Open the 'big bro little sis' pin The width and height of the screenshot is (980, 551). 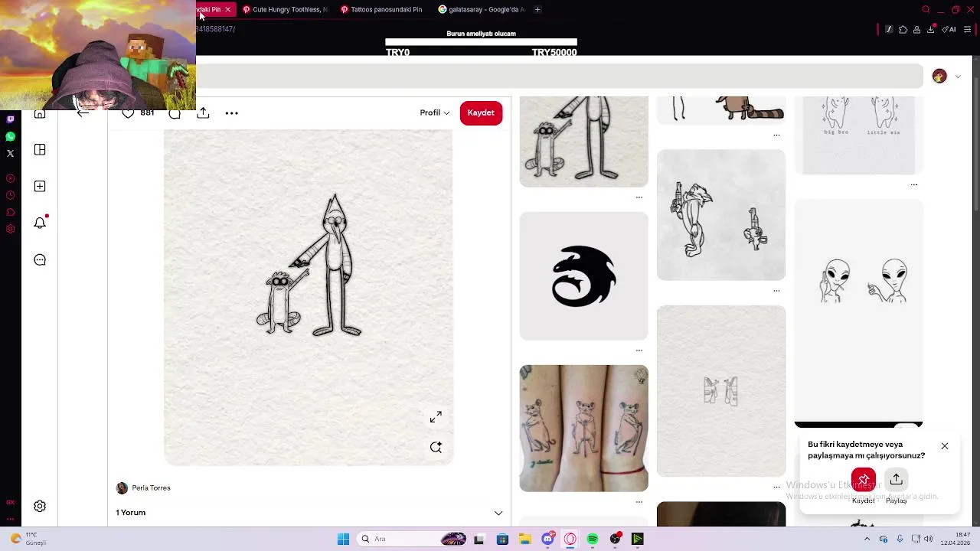pyautogui.click(x=858, y=135)
